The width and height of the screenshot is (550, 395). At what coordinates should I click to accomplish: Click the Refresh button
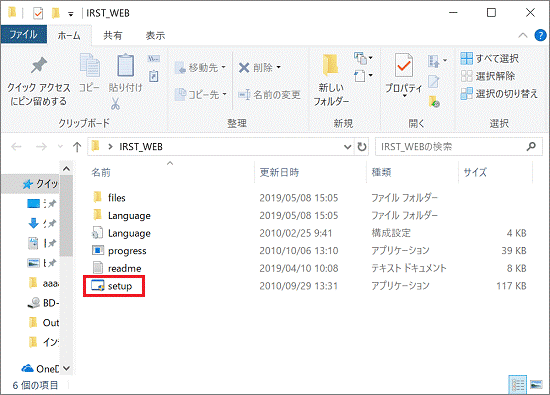[362, 147]
